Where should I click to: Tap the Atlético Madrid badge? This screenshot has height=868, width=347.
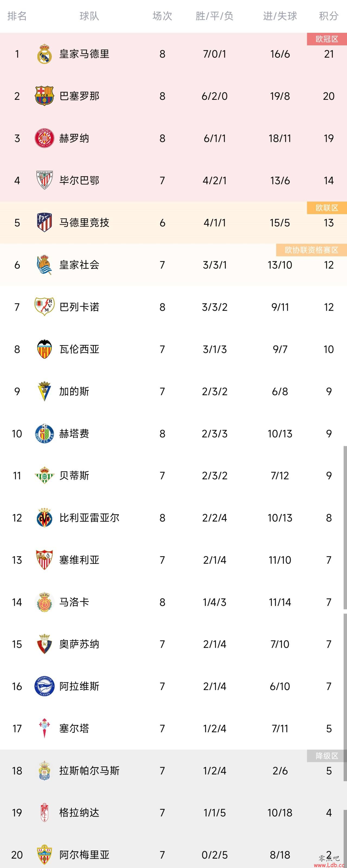tap(44, 222)
